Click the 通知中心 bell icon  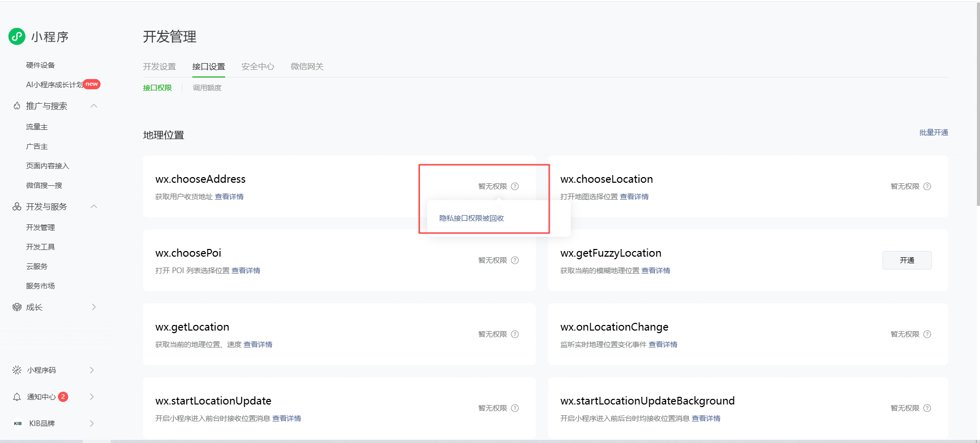click(x=17, y=397)
